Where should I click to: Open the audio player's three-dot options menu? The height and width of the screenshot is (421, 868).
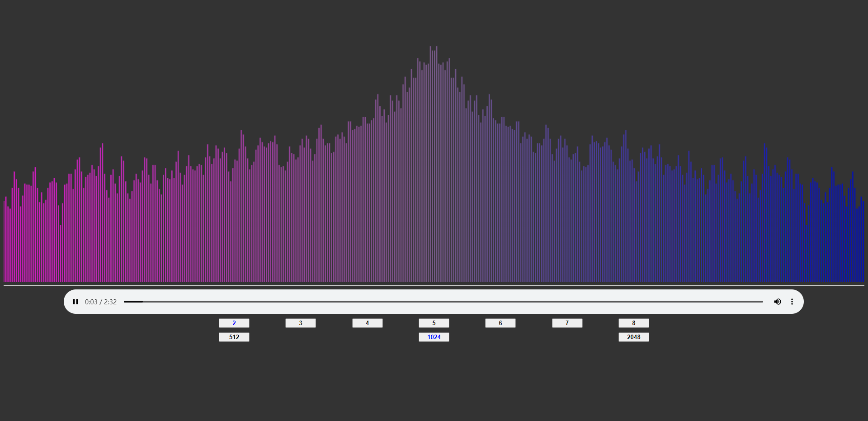(792, 302)
